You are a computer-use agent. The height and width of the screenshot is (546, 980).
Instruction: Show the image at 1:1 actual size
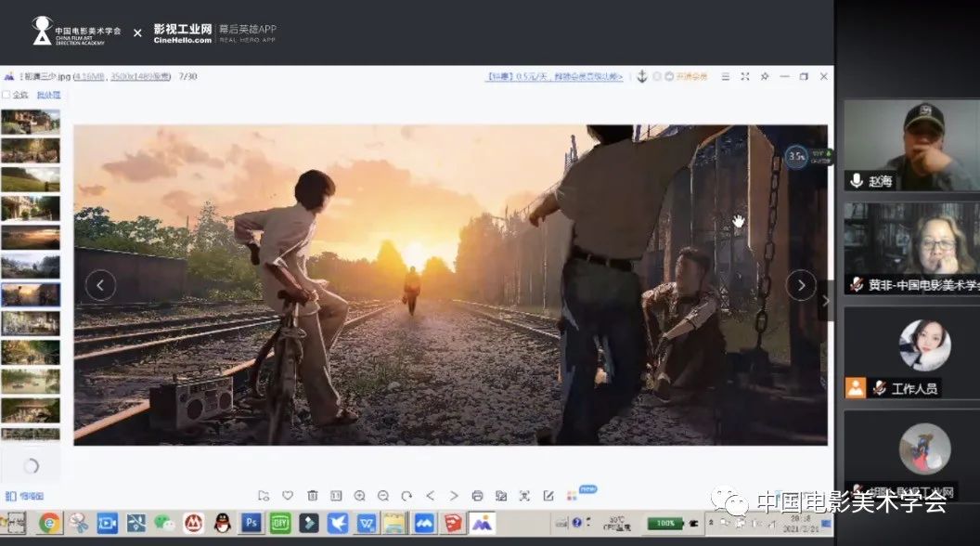[x=336, y=496]
